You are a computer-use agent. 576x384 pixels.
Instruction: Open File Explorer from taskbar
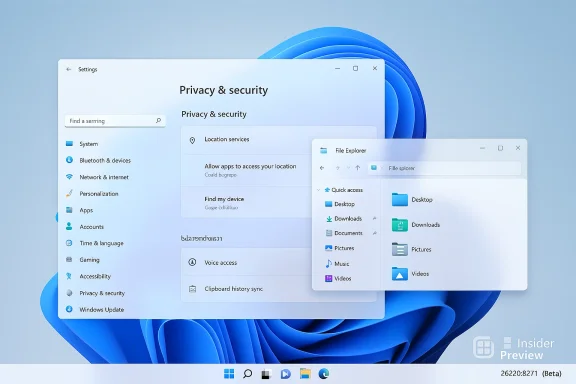click(x=305, y=374)
